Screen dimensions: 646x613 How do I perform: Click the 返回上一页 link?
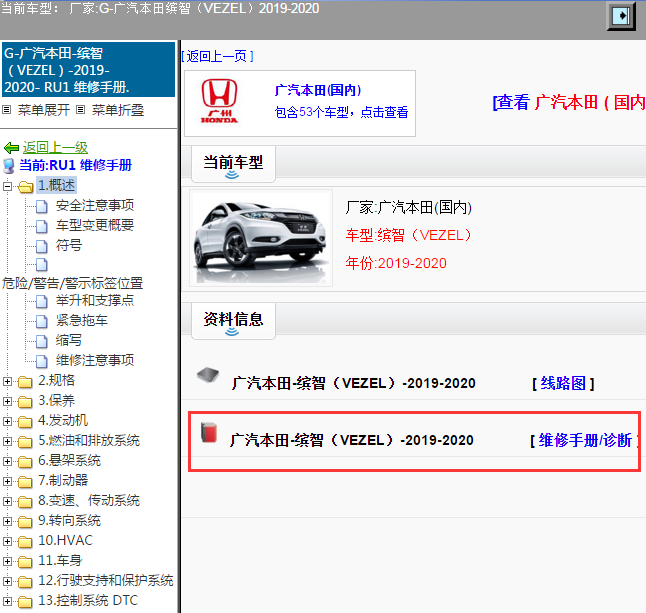point(219,56)
